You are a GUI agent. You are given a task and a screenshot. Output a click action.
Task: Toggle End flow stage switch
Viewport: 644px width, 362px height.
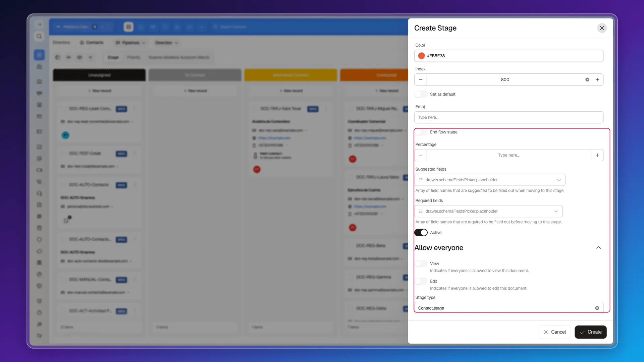(x=421, y=132)
